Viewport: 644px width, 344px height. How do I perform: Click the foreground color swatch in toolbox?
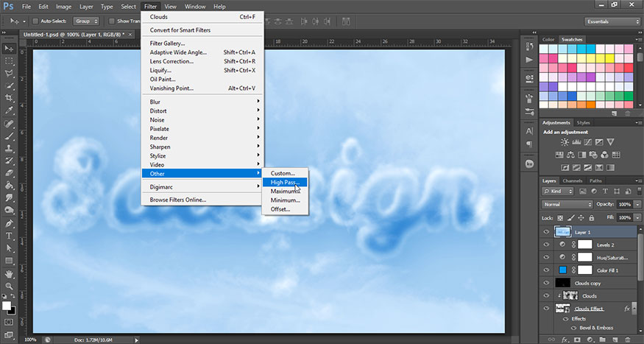(7, 304)
